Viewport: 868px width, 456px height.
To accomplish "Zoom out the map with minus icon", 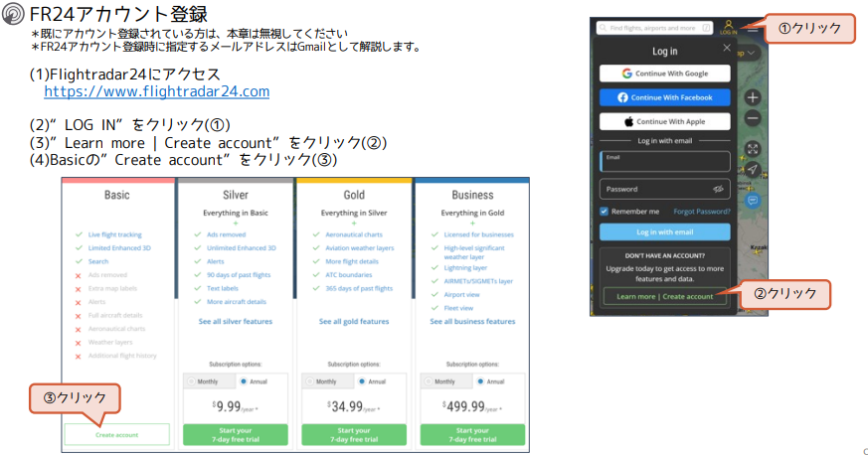I will (753, 117).
